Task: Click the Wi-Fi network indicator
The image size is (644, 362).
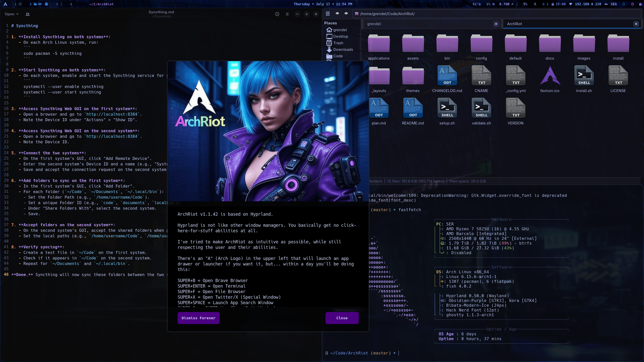Action: pos(585,4)
